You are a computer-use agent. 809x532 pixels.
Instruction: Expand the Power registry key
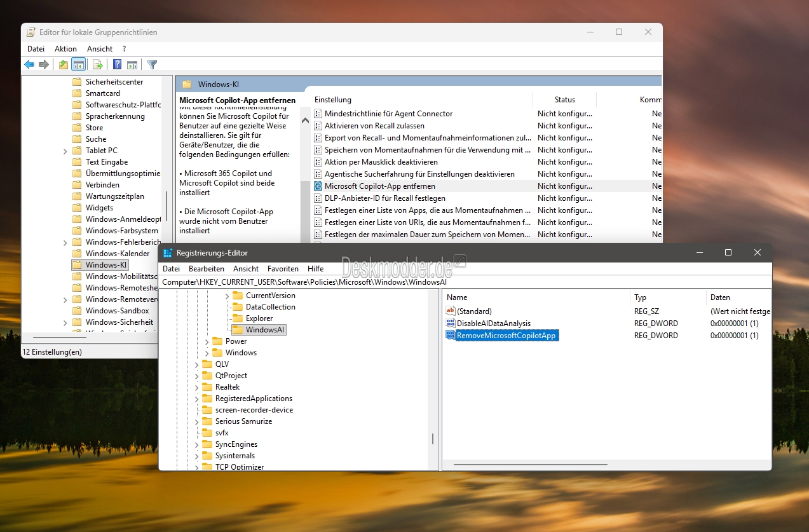(207, 341)
